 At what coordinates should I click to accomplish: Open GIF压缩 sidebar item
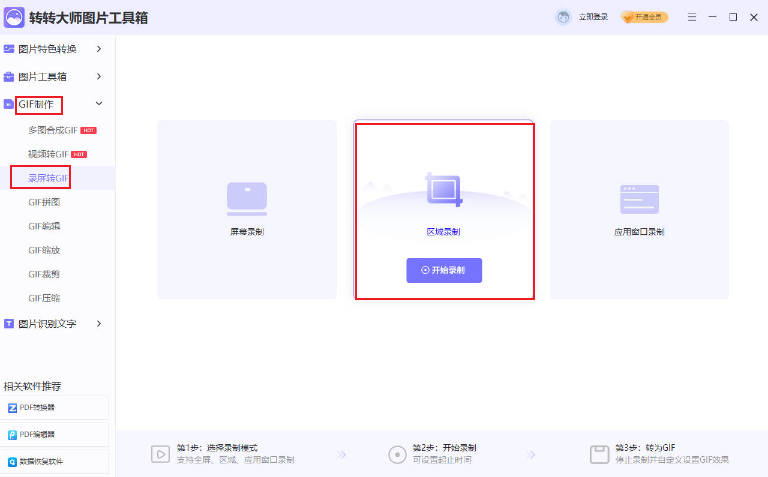(x=44, y=298)
